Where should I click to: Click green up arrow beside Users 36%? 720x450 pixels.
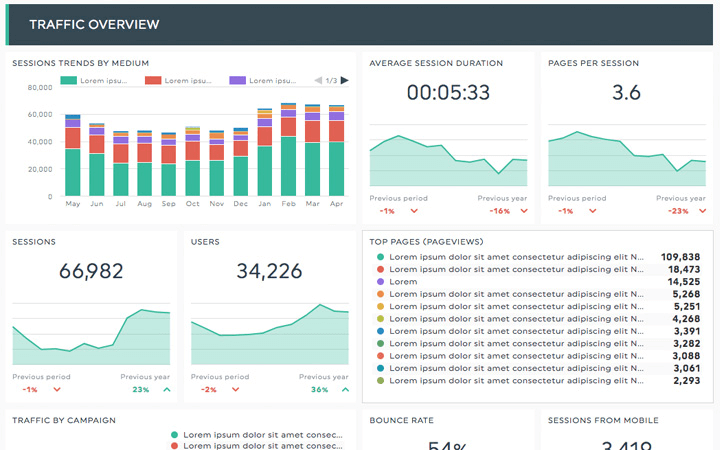click(345, 390)
